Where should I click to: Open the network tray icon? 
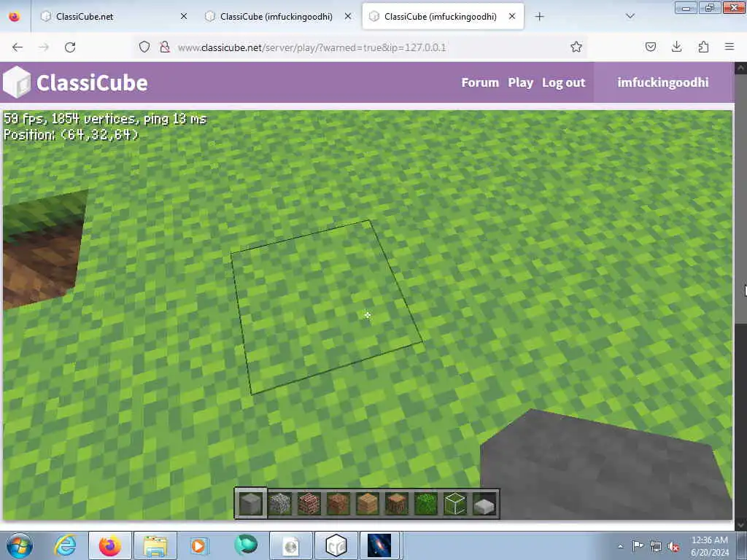(x=656, y=546)
